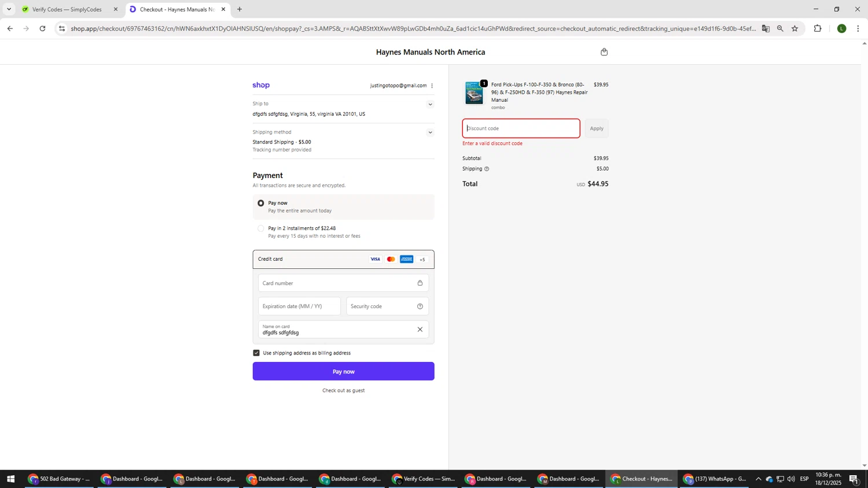868x488 pixels.
Task: Click the email justingotopo@gmail.com
Action: 399,86
